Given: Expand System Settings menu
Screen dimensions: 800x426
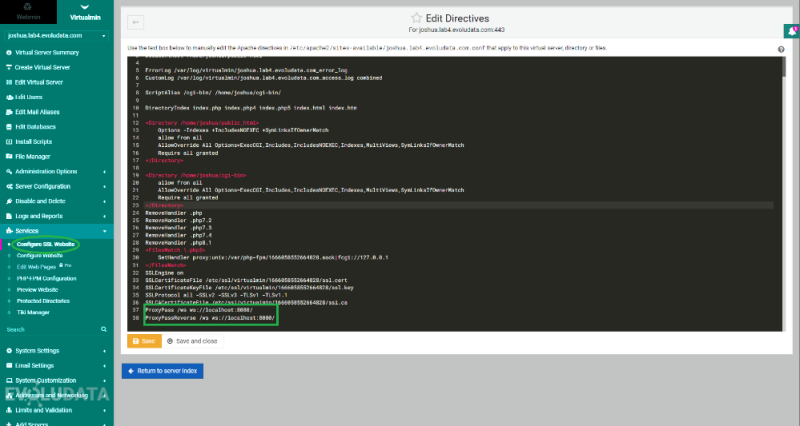Looking at the screenshot, I should tap(57, 350).
